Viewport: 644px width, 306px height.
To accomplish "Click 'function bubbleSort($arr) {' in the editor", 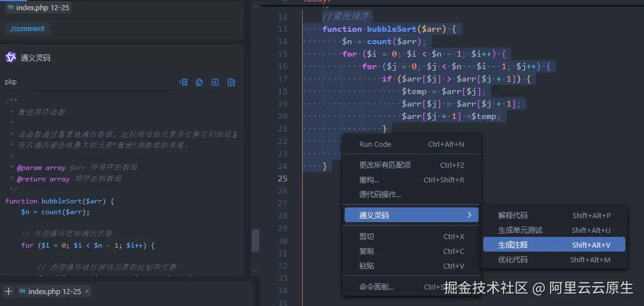I will point(389,29).
